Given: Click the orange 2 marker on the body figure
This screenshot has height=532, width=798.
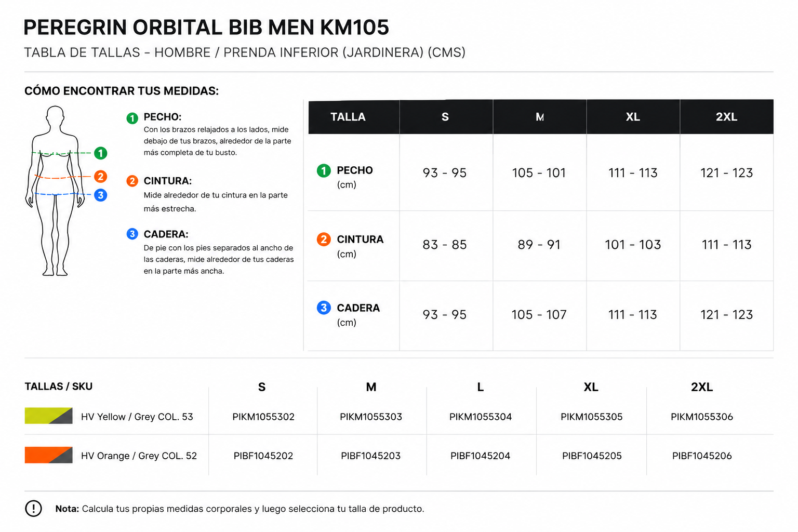Looking at the screenshot, I should [101, 177].
